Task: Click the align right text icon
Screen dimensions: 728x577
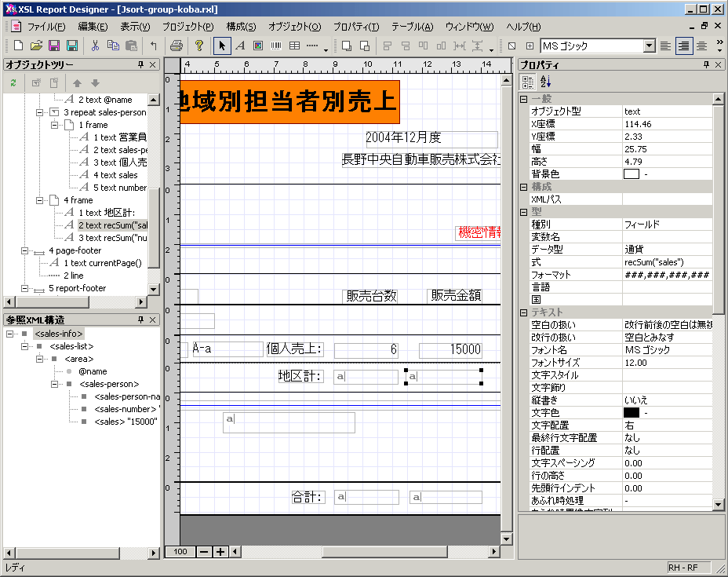Action: [x=684, y=46]
